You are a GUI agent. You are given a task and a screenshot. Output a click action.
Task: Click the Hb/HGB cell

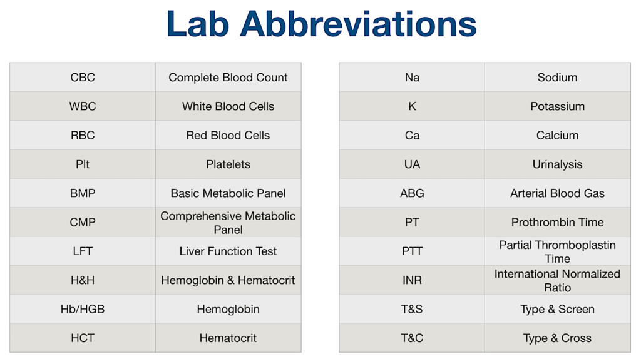coord(83,309)
